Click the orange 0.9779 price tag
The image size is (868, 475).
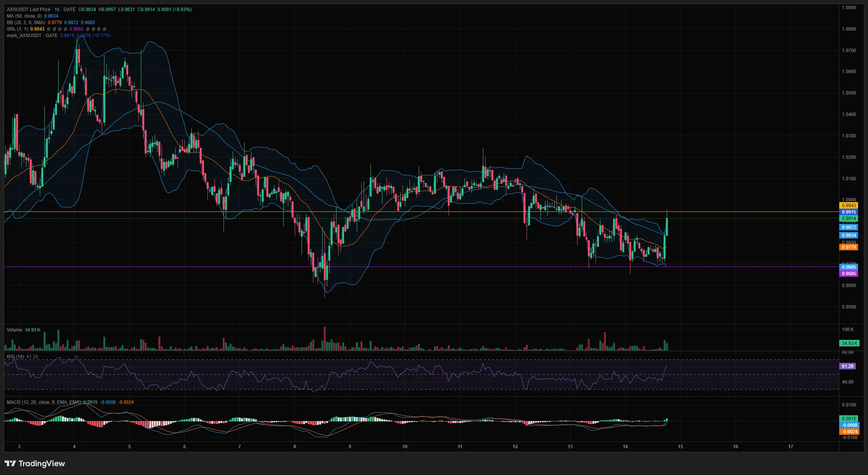tap(849, 247)
